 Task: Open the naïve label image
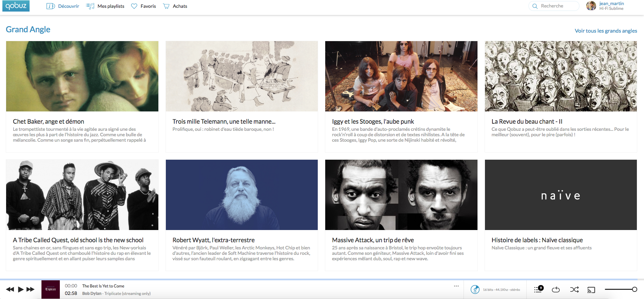pos(561,195)
